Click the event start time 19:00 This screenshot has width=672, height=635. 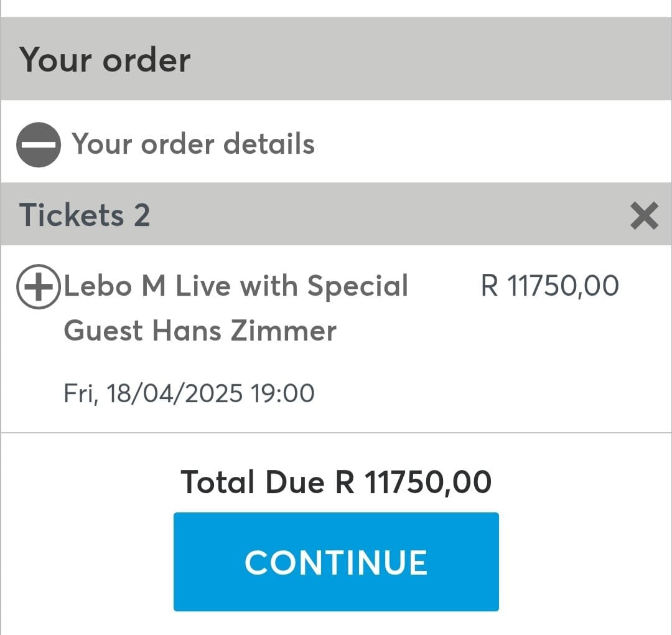point(282,393)
